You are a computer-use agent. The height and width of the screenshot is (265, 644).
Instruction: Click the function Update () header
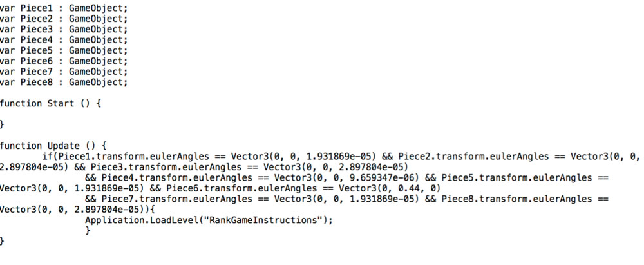coord(53,145)
